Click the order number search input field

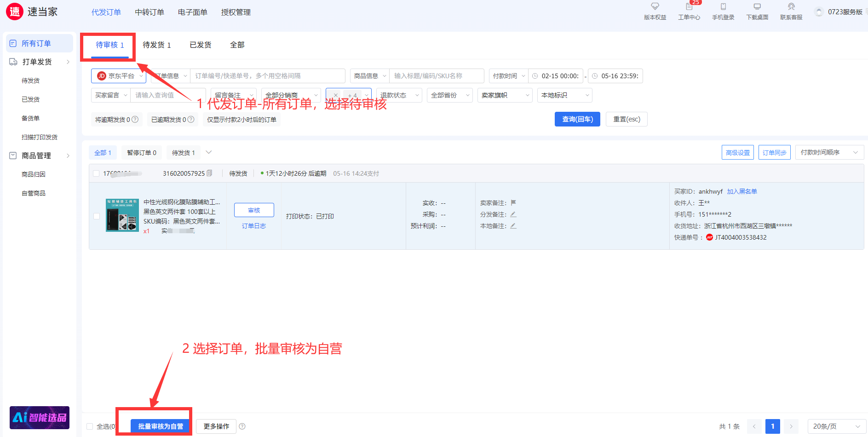point(267,76)
